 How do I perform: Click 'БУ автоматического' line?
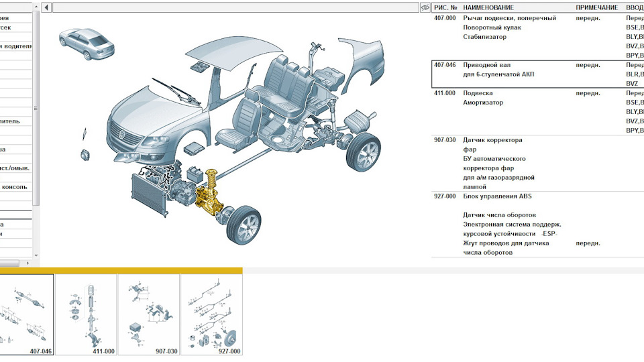coord(494,159)
